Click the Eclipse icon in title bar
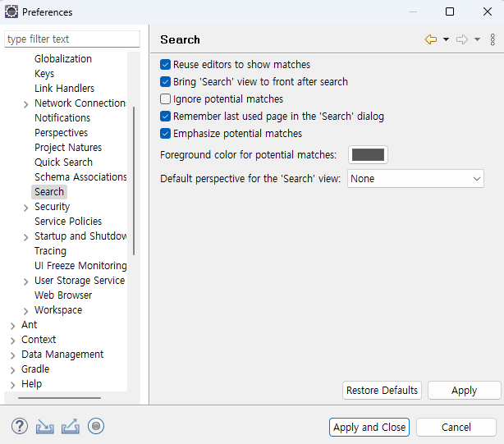The height and width of the screenshot is (444, 504). click(x=11, y=11)
